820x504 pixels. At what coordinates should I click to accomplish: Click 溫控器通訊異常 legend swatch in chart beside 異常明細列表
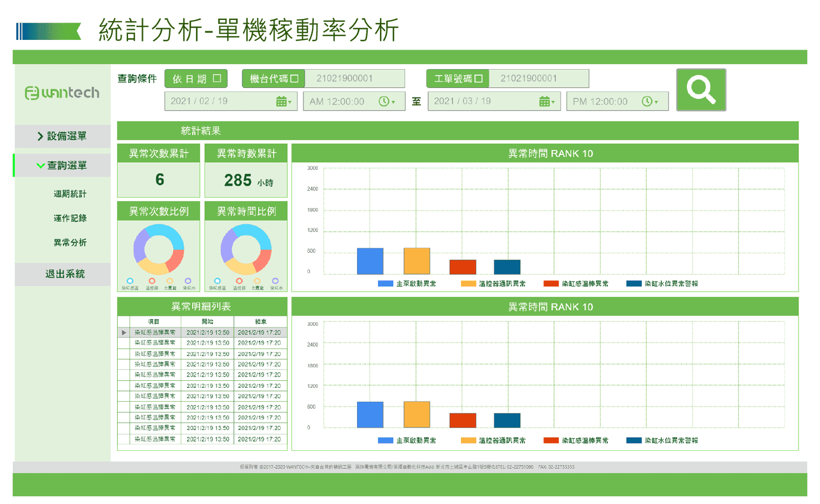(468, 441)
